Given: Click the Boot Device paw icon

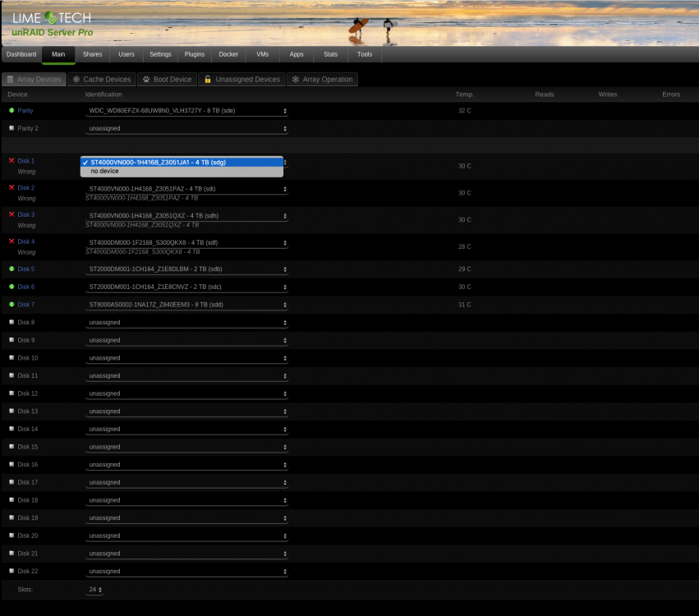Looking at the screenshot, I should coord(146,80).
